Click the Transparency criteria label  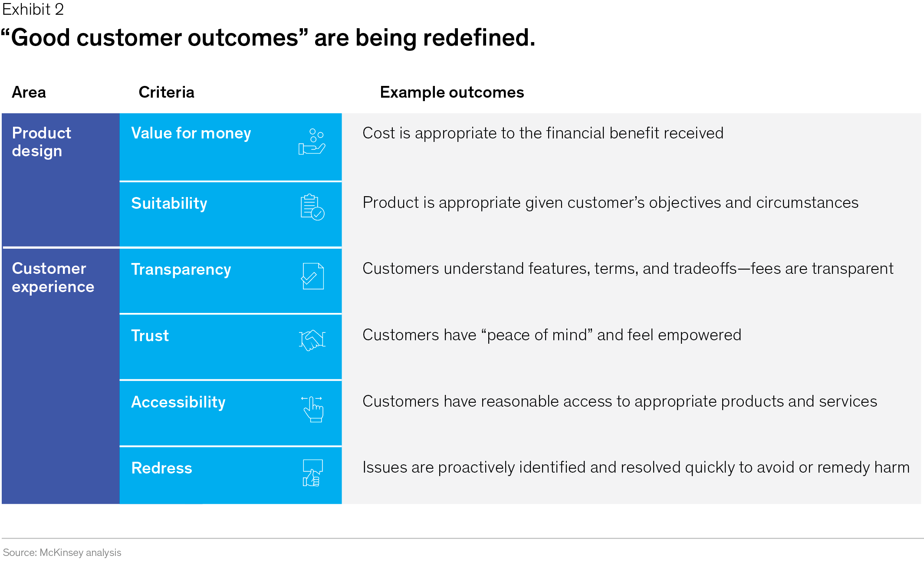point(181,270)
